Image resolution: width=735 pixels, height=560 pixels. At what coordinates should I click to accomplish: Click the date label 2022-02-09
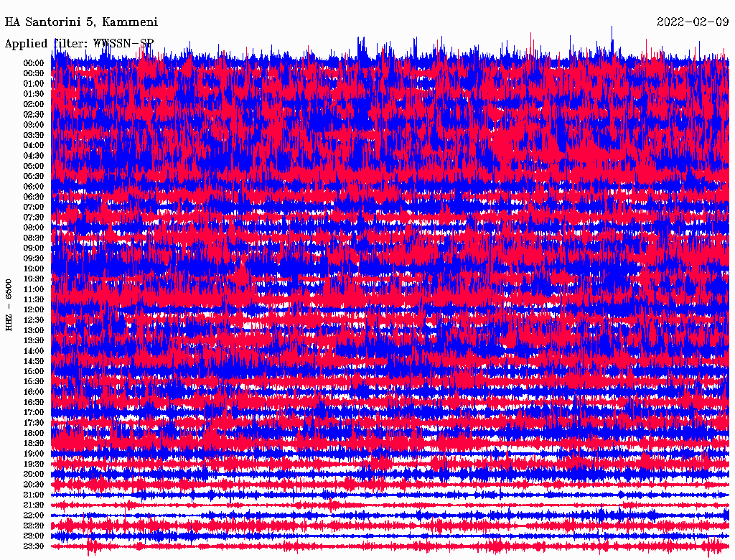tap(693, 22)
